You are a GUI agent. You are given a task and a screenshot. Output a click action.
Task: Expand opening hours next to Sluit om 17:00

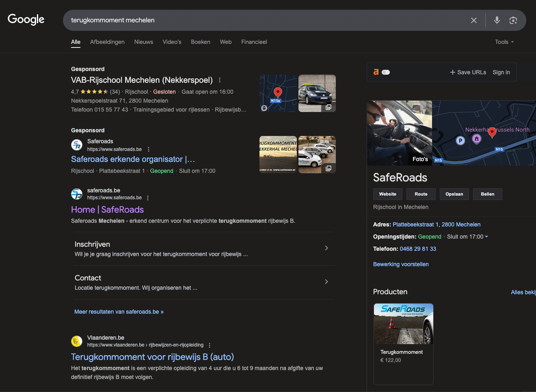coord(486,237)
